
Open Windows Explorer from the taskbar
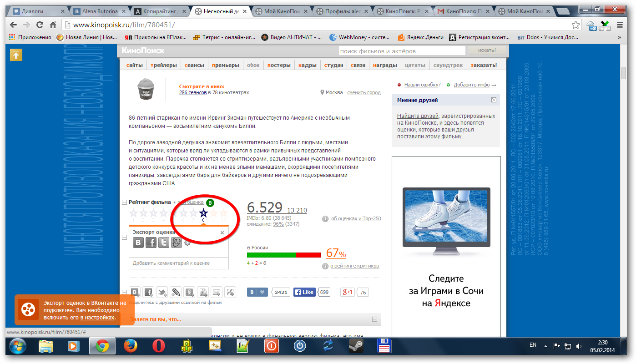pos(46,346)
